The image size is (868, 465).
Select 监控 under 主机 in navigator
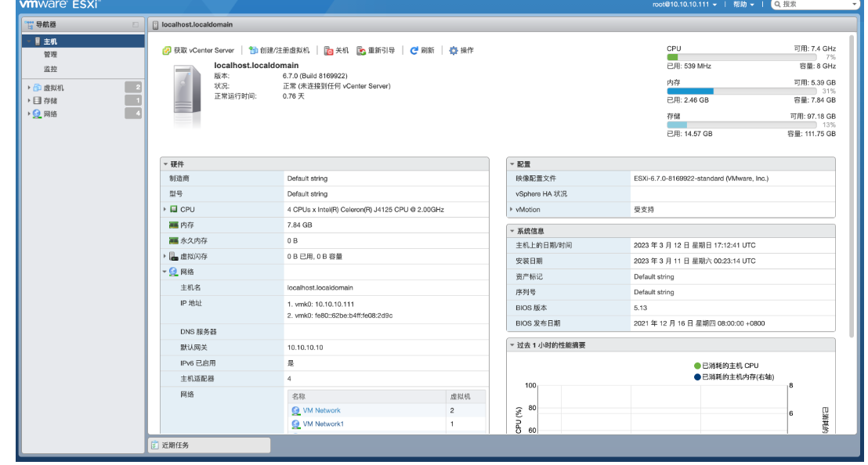[50, 69]
